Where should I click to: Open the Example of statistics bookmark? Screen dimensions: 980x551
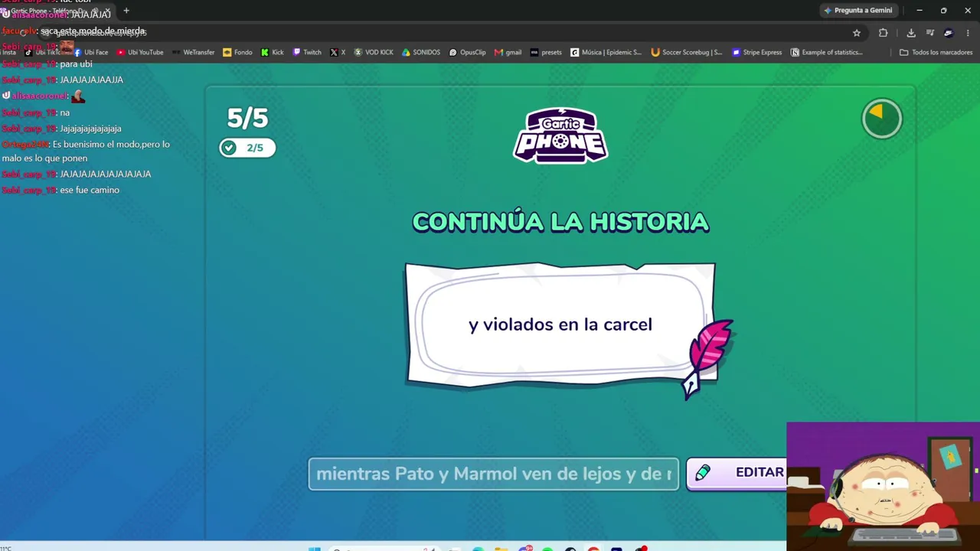click(x=826, y=53)
